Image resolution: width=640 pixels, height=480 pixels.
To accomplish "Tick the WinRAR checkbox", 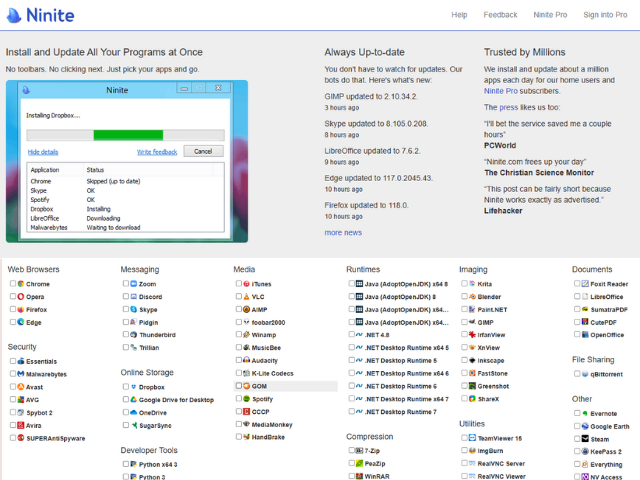I will pyautogui.click(x=351, y=476).
